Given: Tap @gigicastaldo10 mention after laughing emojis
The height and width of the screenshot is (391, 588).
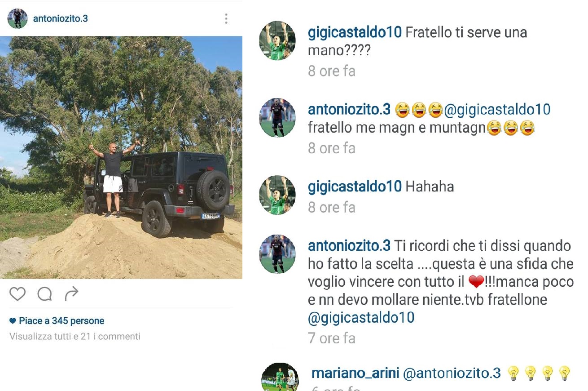Looking at the screenshot, I should 497,110.
